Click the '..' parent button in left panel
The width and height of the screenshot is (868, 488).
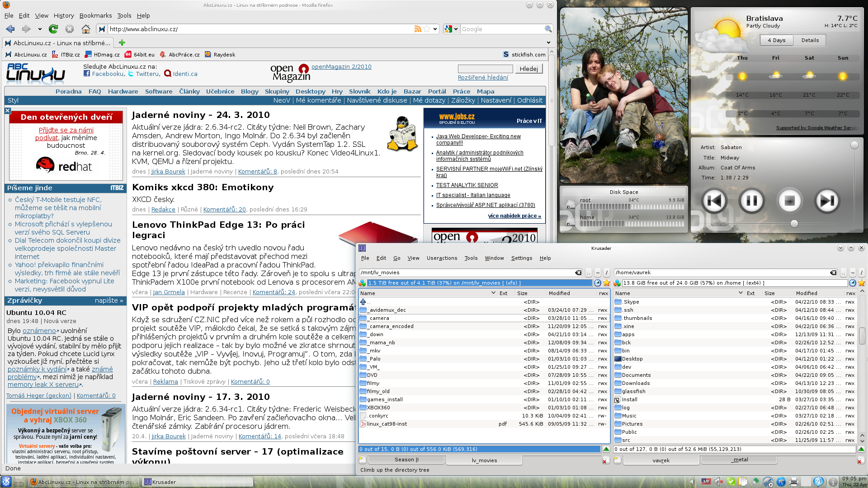[588, 272]
